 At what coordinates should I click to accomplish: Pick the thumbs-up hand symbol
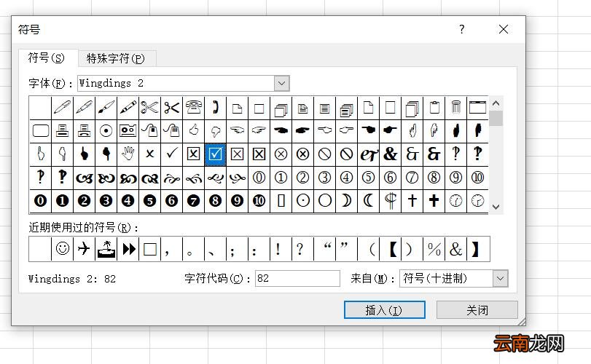[x=193, y=131]
